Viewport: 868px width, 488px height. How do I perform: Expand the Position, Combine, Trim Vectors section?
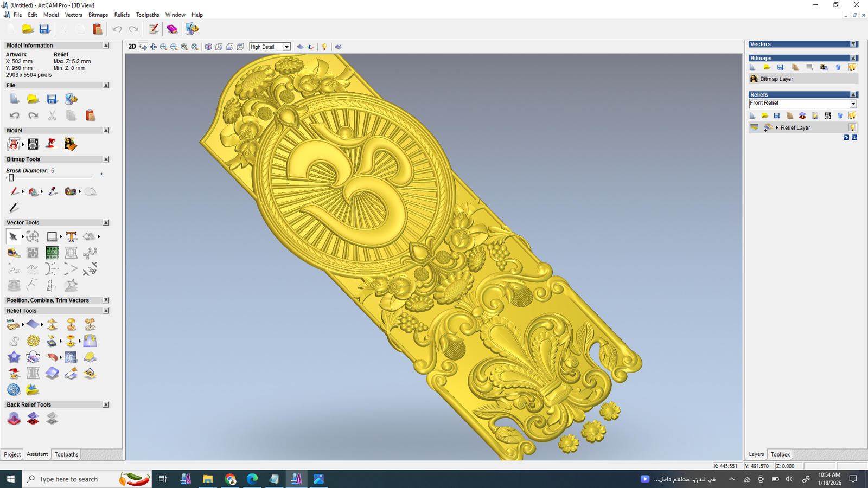(x=106, y=300)
